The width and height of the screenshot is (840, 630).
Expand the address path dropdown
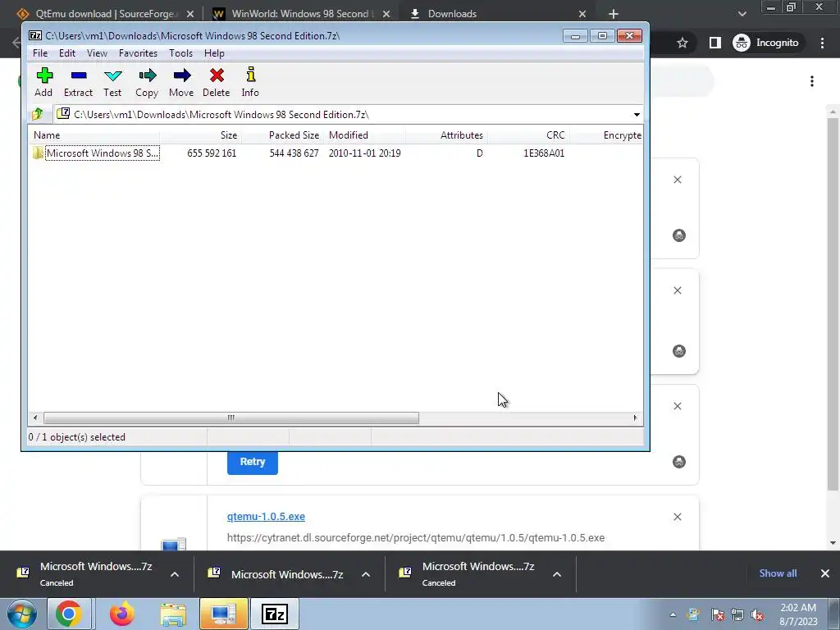click(x=637, y=115)
